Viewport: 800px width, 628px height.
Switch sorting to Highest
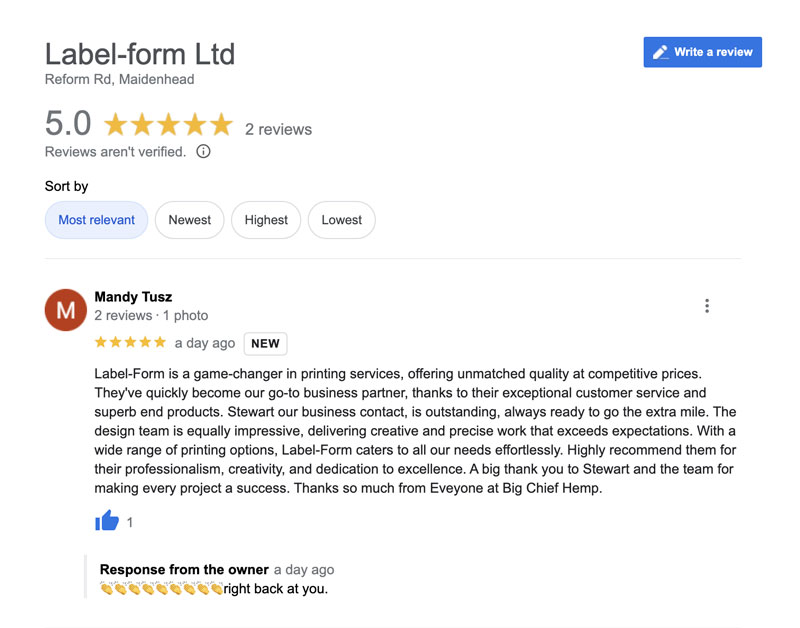coord(266,220)
